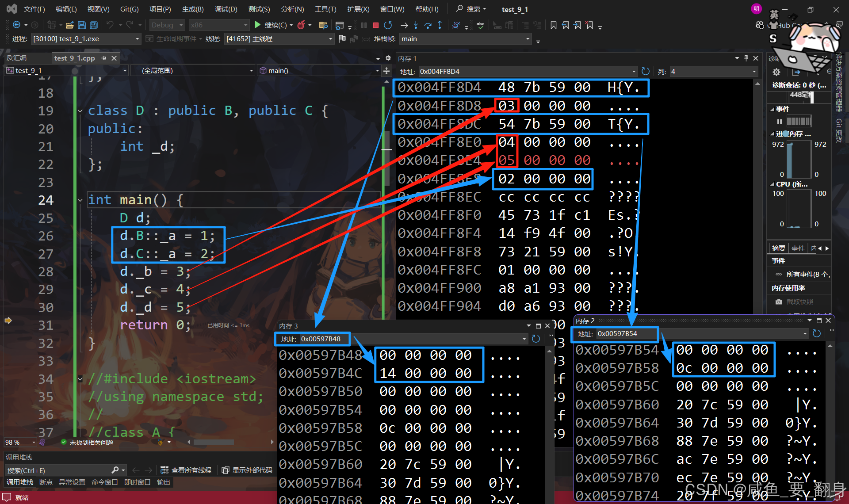The width and height of the screenshot is (849, 504).
Task: Click the Find in Files folder-search icon
Action: click(323, 25)
